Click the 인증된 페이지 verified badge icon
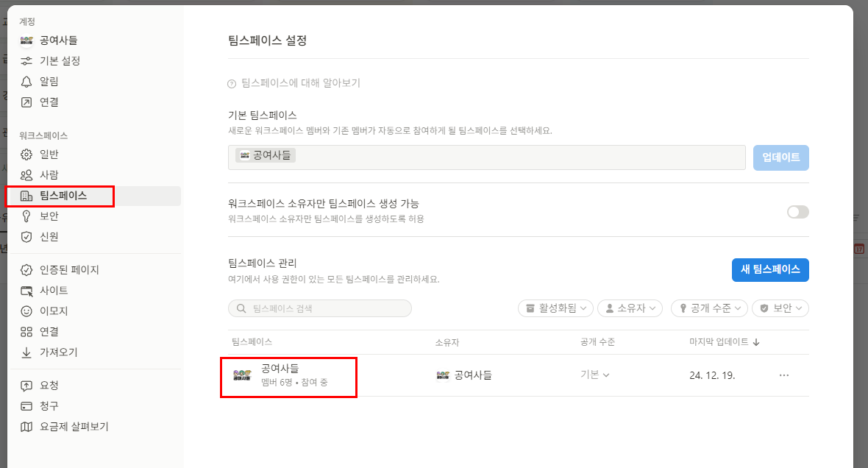Image resolution: width=868 pixels, height=468 pixels. pyautogui.click(x=26, y=270)
